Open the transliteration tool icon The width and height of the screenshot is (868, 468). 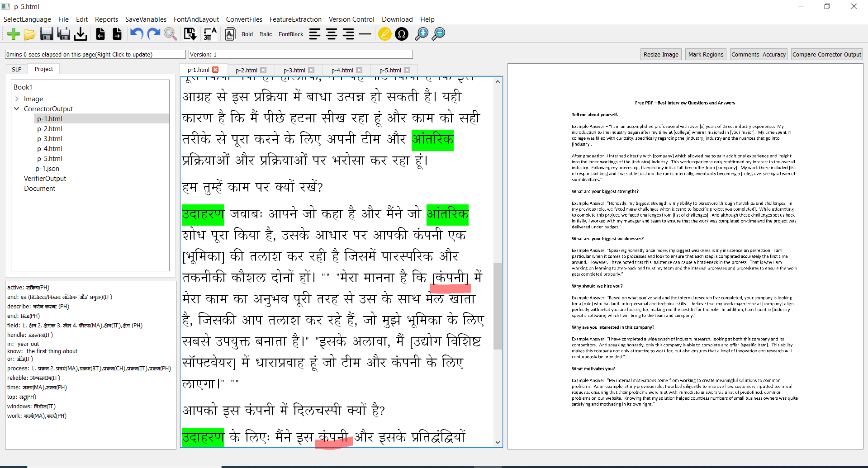[x=210, y=33]
